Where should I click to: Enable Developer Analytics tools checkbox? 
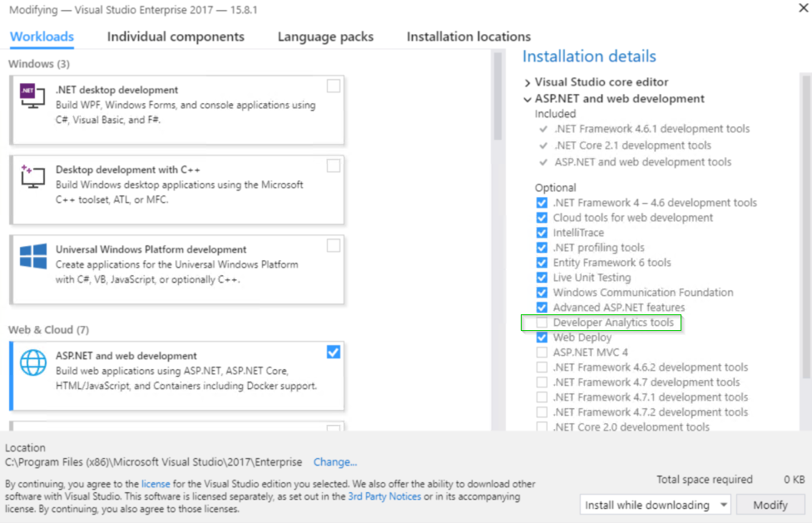click(542, 323)
